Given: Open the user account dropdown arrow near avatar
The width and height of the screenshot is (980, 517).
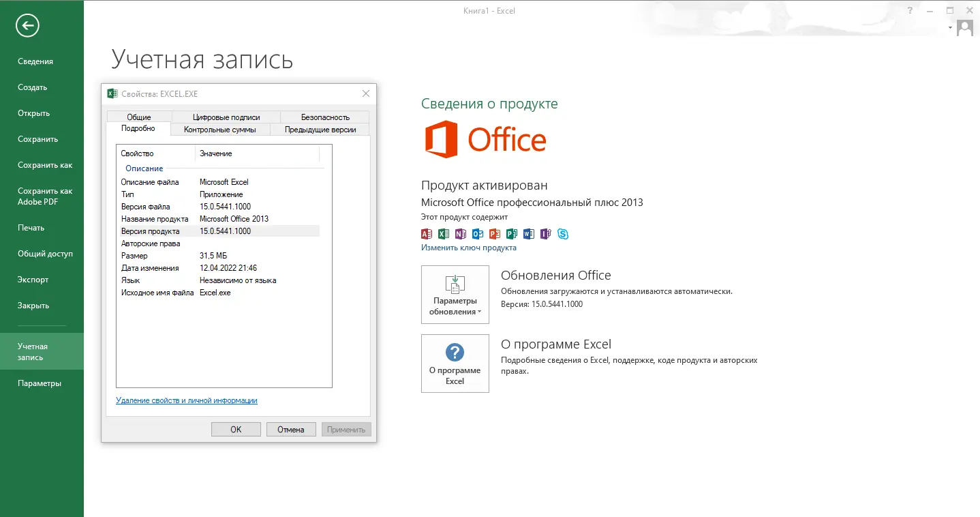Looking at the screenshot, I should click(x=949, y=29).
